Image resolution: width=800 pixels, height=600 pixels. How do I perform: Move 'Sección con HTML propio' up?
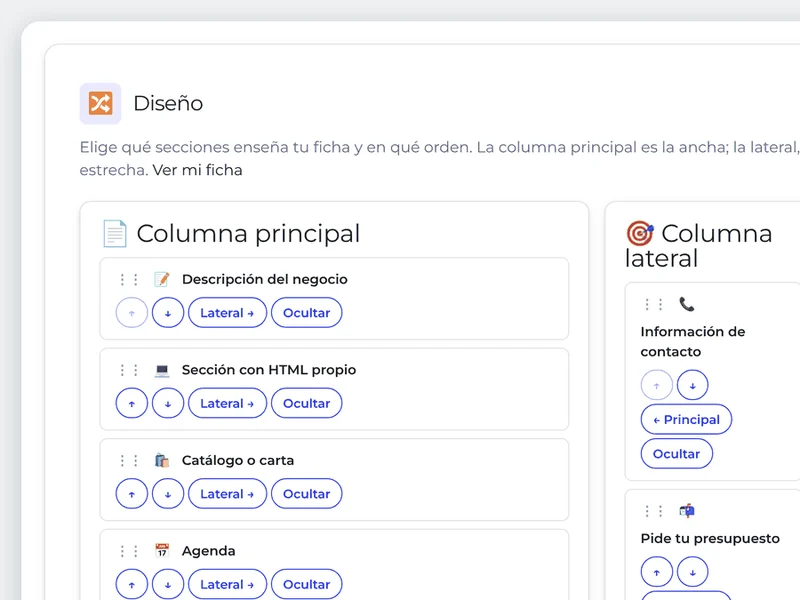tap(132, 404)
